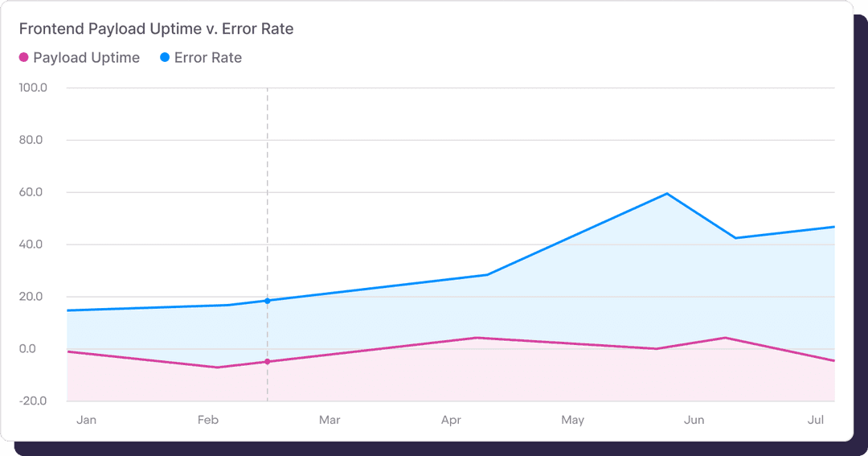Toggle the Error Rate legend label
This screenshot has width=868, height=456.
[x=207, y=58]
